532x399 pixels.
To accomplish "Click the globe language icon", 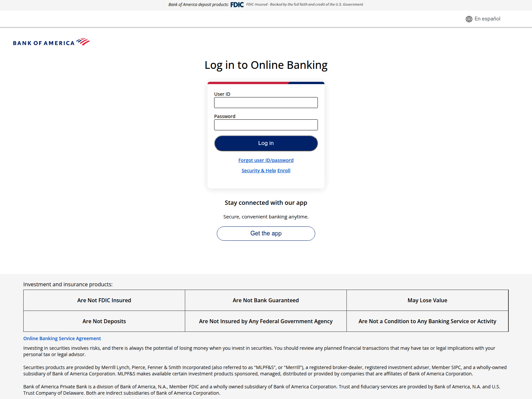I will coord(469,19).
